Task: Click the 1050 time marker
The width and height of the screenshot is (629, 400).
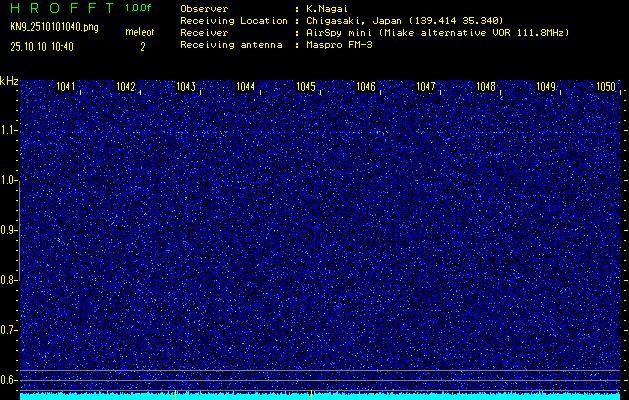Action: (x=606, y=87)
